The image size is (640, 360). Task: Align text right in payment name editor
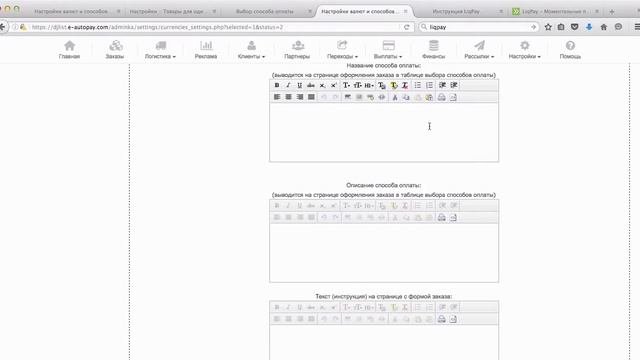tap(300, 97)
